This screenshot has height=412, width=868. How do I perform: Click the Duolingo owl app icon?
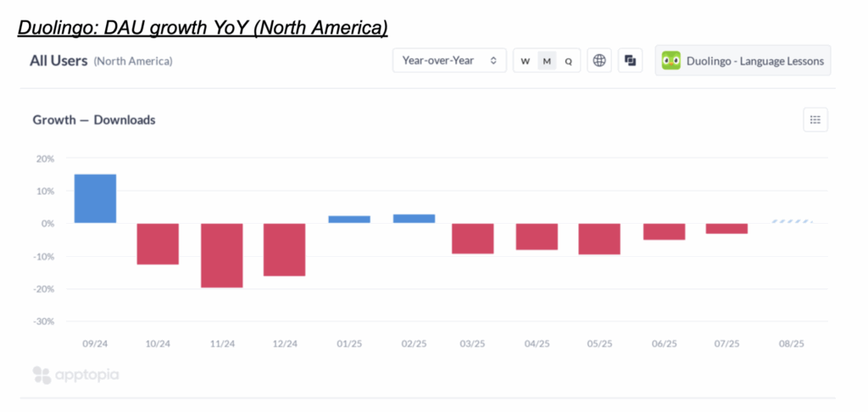tap(671, 60)
